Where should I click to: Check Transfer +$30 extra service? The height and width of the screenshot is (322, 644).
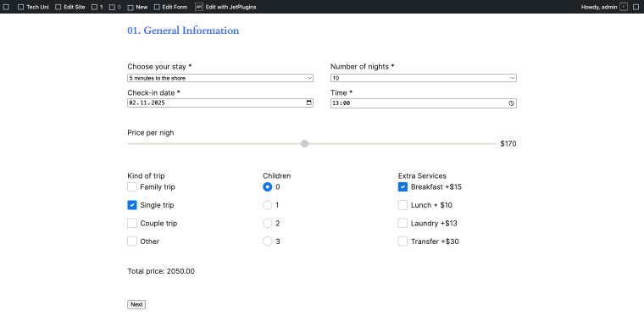pos(402,241)
